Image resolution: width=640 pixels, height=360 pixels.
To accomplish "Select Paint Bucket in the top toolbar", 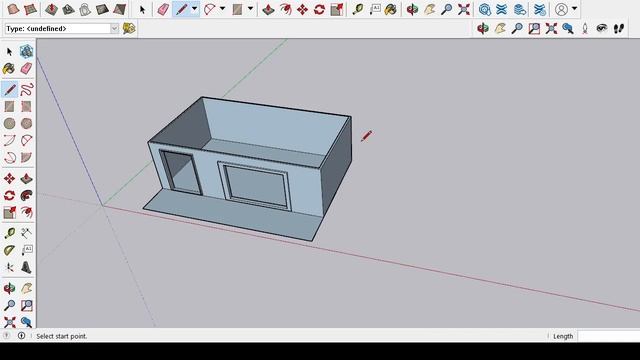I will [x=391, y=9].
